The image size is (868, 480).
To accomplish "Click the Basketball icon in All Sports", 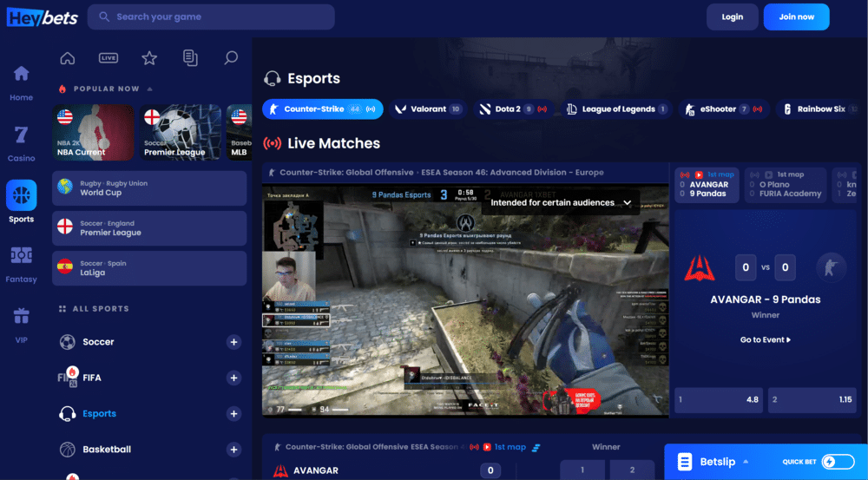I will (68, 450).
